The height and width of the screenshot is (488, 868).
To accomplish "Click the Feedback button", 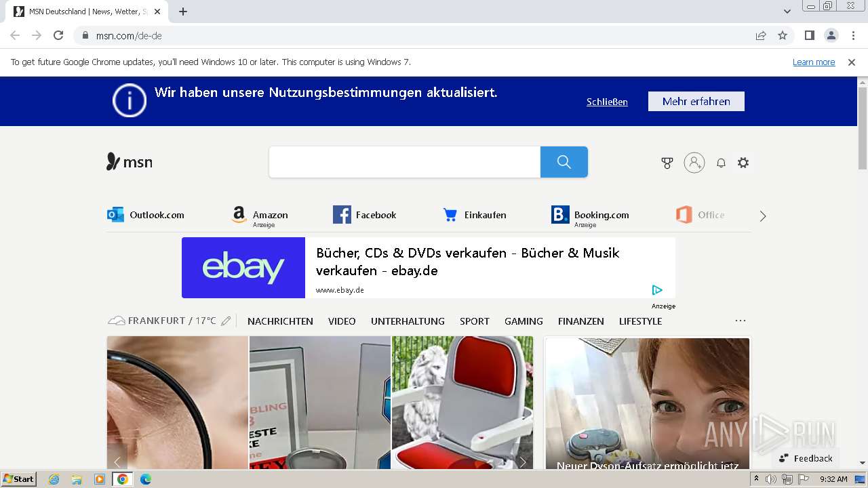I will (x=806, y=458).
